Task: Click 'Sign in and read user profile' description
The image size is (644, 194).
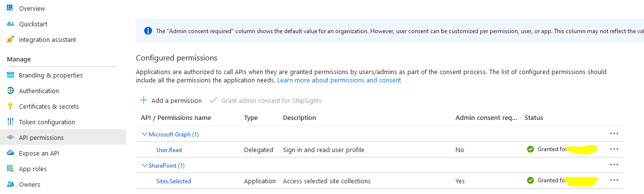Action: pyautogui.click(x=323, y=150)
